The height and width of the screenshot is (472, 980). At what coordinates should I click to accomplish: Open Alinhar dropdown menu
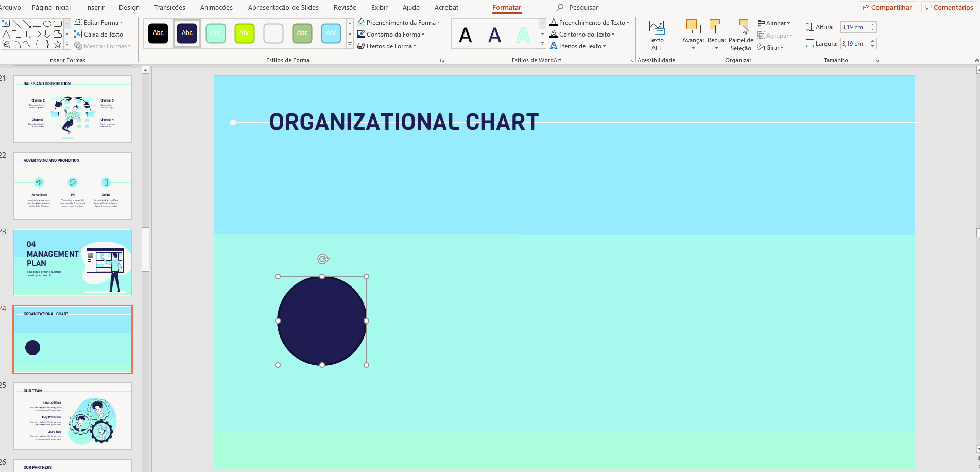coord(773,23)
